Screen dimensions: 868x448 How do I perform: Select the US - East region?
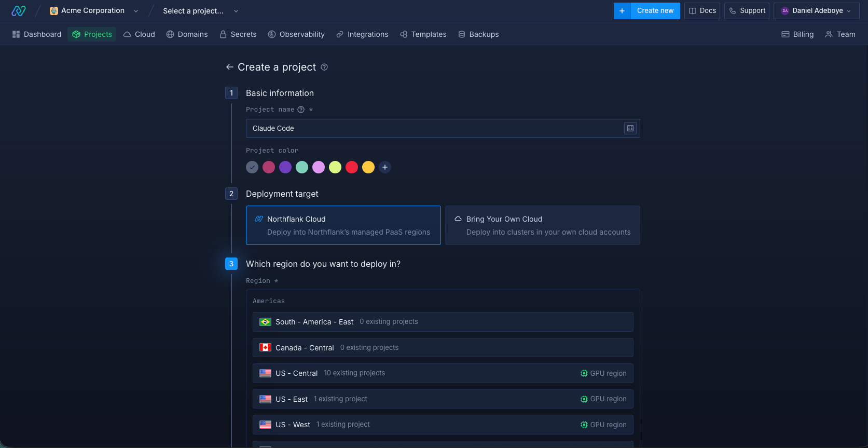coord(443,399)
